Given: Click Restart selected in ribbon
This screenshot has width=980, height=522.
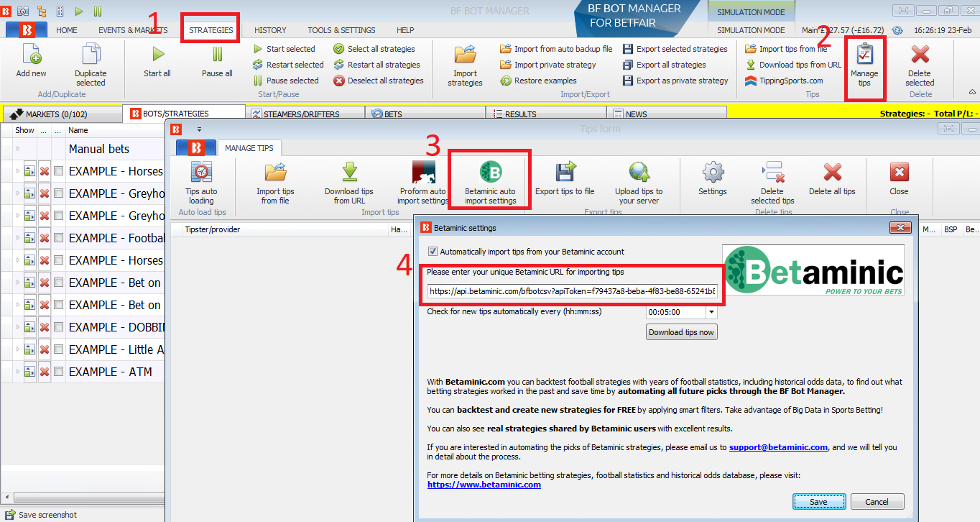Looking at the screenshot, I should [x=288, y=65].
